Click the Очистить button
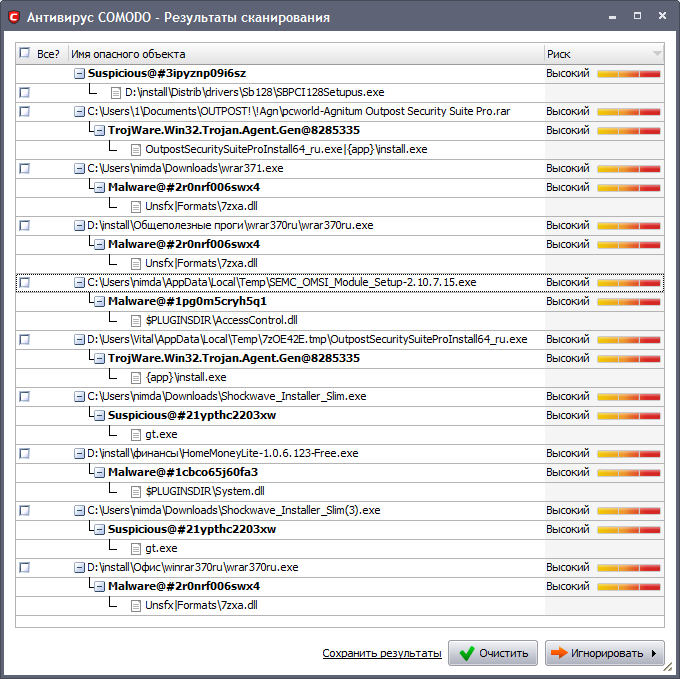The image size is (680, 679). coord(493,653)
